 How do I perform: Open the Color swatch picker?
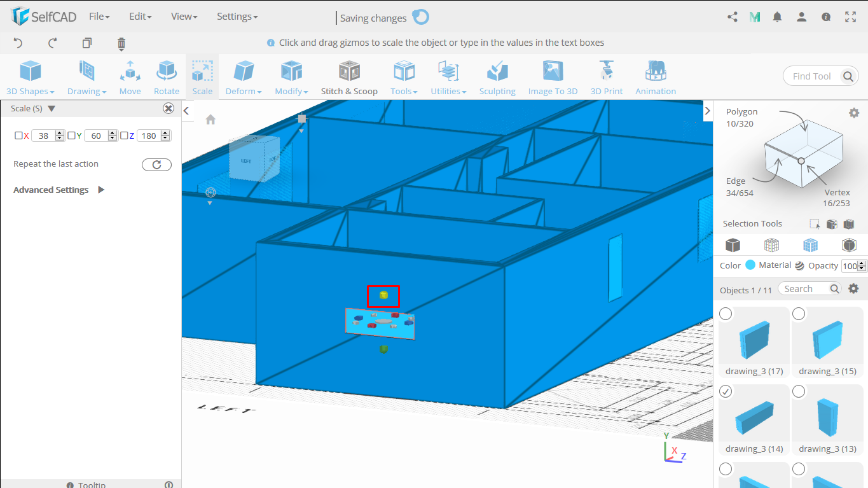coord(750,265)
